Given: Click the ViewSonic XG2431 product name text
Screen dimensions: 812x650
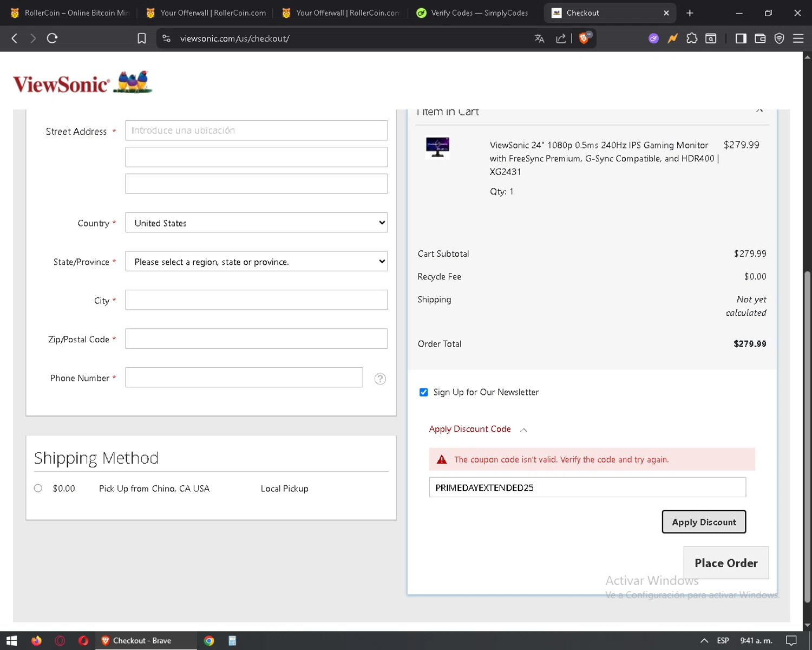Looking at the screenshot, I should [x=604, y=158].
